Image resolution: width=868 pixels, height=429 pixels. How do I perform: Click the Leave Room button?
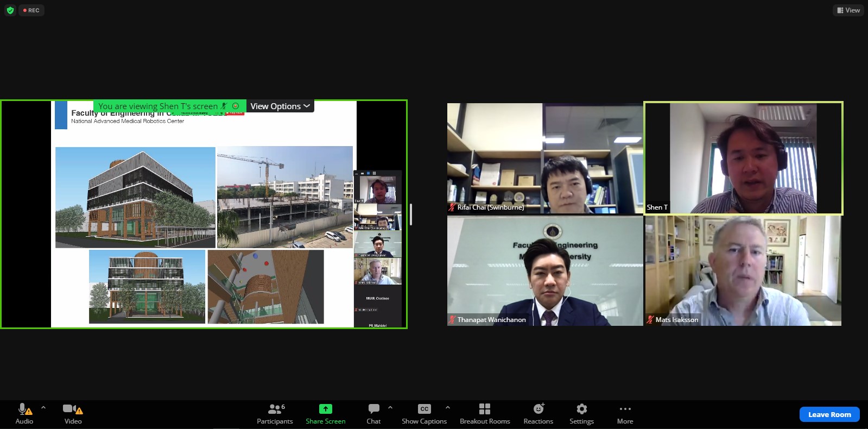coord(829,414)
